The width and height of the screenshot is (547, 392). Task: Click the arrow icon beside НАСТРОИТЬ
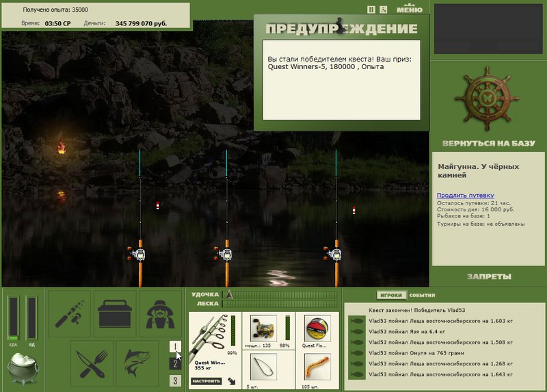231,381
